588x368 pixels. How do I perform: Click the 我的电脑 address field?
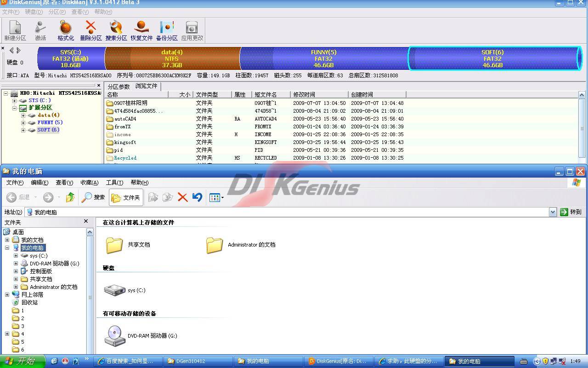point(287,212)
